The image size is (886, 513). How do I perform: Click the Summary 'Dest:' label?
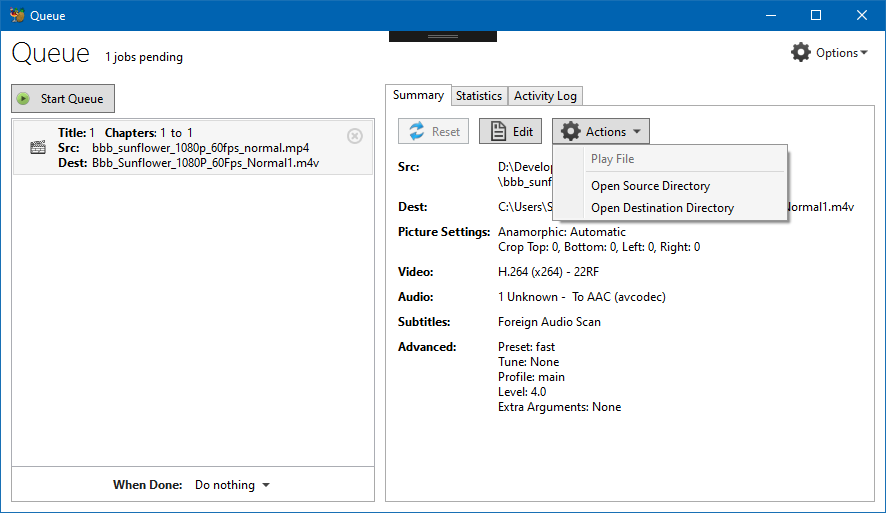(x=412, y=207)
